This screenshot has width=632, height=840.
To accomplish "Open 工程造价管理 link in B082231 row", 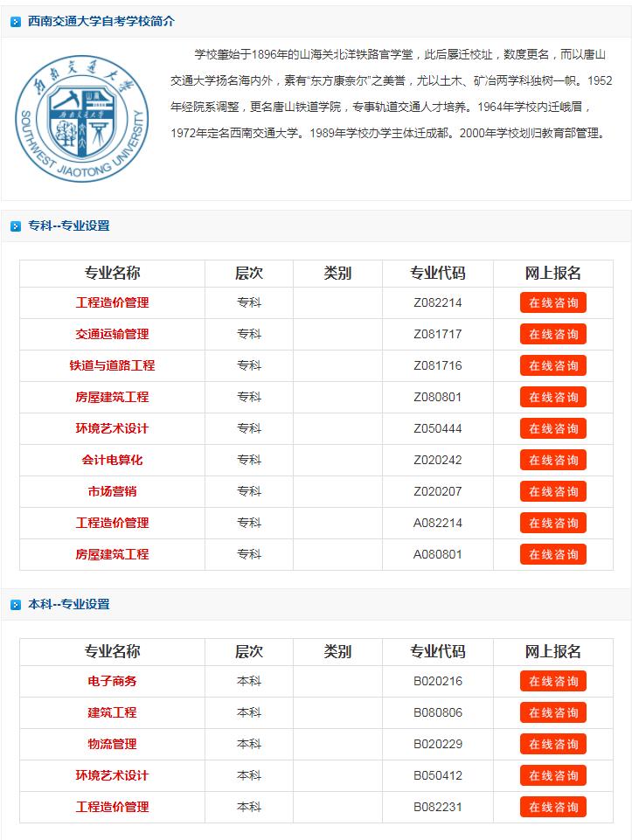I will click(112, 807).
